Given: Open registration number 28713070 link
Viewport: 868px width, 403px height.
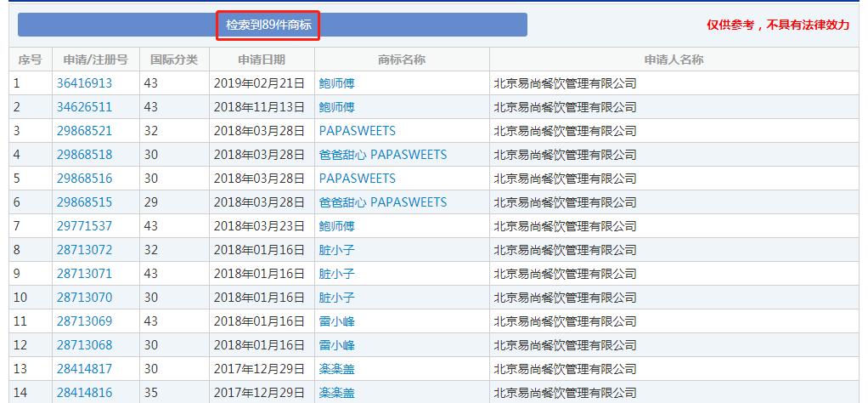Looking at the screenshot, I should point(84,298).
